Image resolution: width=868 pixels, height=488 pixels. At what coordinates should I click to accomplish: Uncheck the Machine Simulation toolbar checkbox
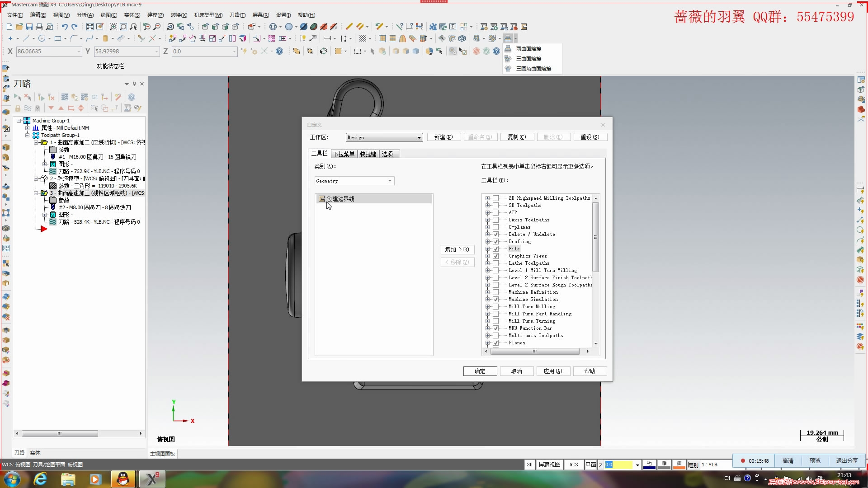(495, 300)
